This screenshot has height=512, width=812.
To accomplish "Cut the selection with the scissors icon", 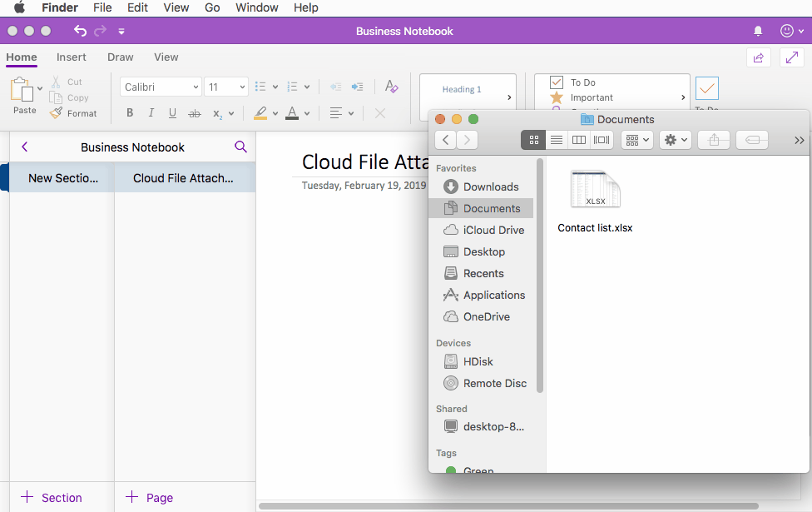I will pos(56,82).
